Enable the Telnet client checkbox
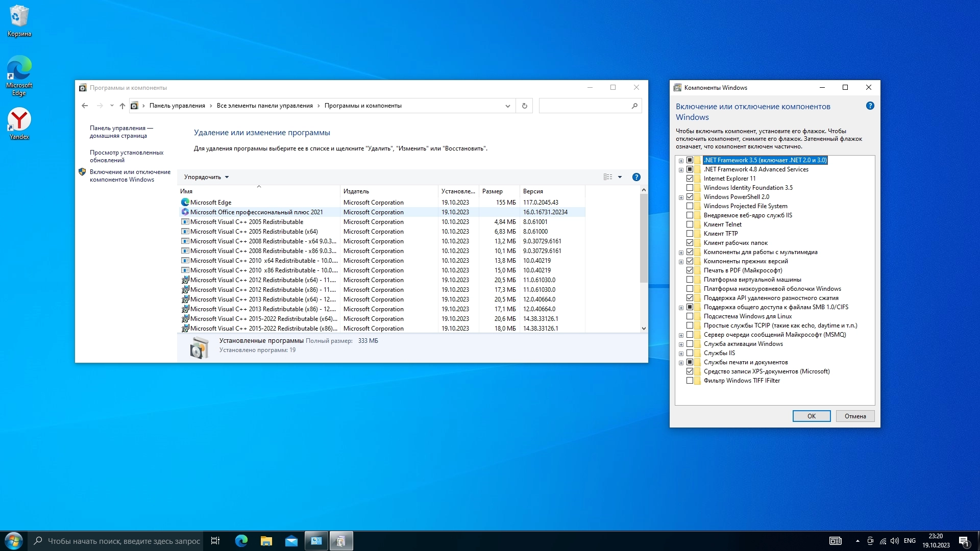980x551 pixels. (690, 224)
